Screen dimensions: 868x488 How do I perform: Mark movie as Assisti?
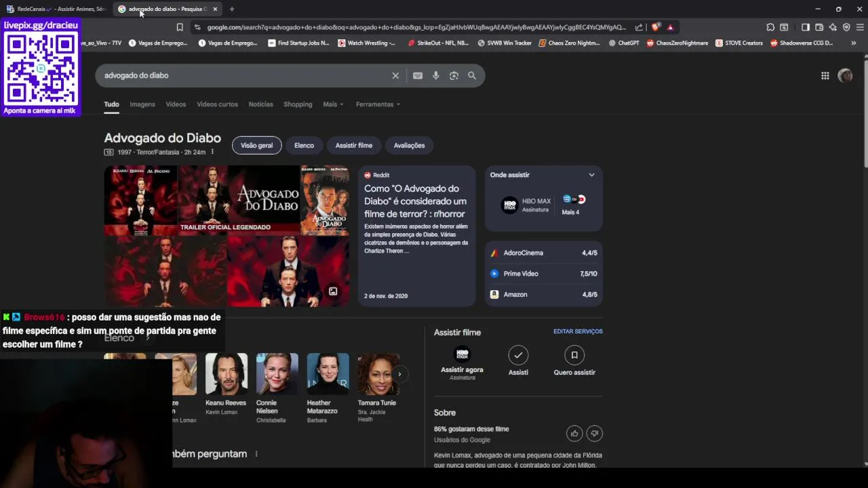click(x=518, y=361)
